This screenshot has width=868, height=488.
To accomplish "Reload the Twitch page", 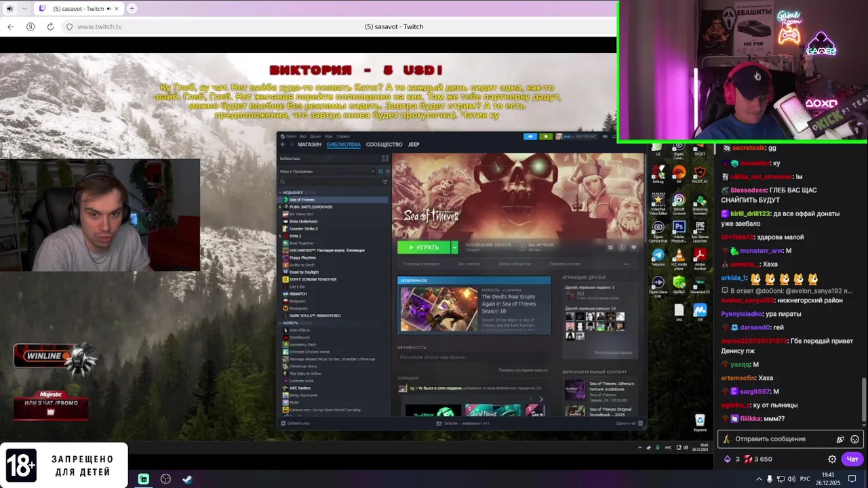I will click(x=50, y=26).
